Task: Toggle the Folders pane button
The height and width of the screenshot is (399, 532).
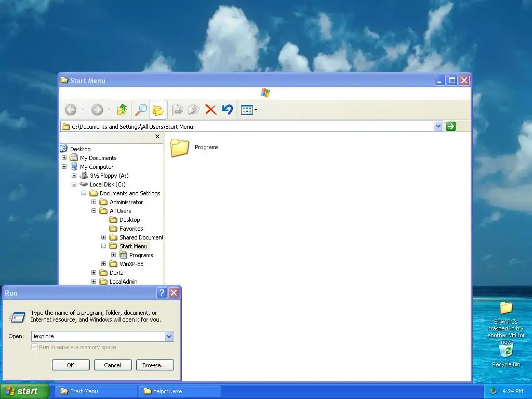Action: [x=158, y=110]
